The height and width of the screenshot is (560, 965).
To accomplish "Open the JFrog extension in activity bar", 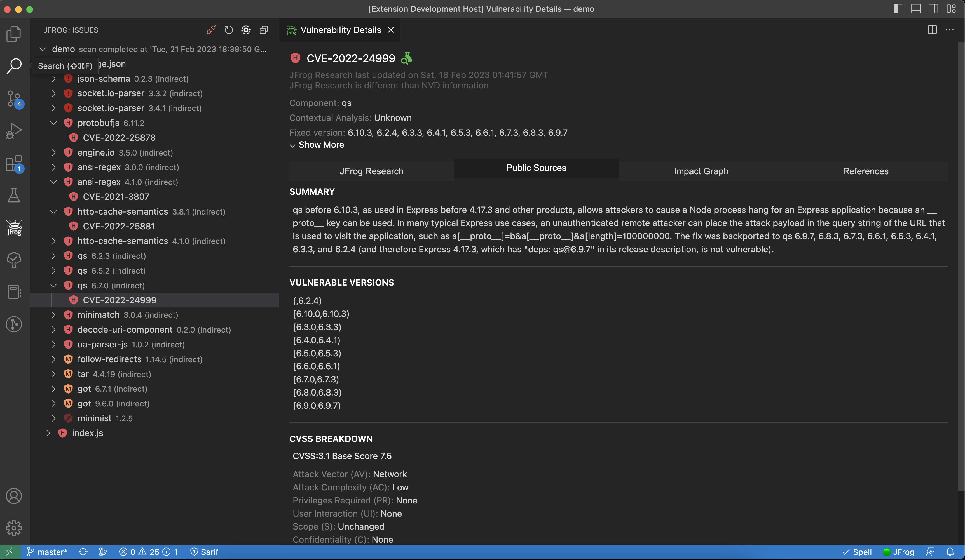I will 14,227.
